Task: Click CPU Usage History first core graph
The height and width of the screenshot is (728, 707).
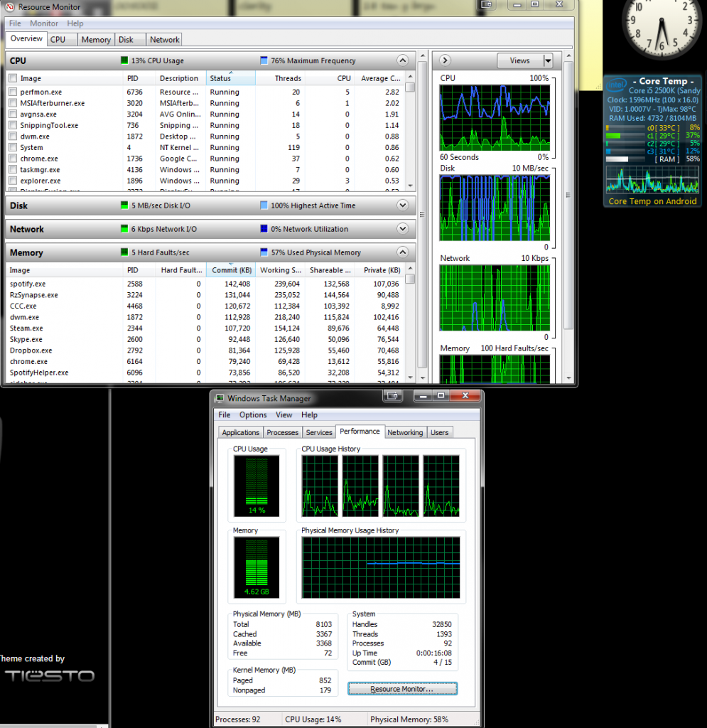Action: pos(320,486)
